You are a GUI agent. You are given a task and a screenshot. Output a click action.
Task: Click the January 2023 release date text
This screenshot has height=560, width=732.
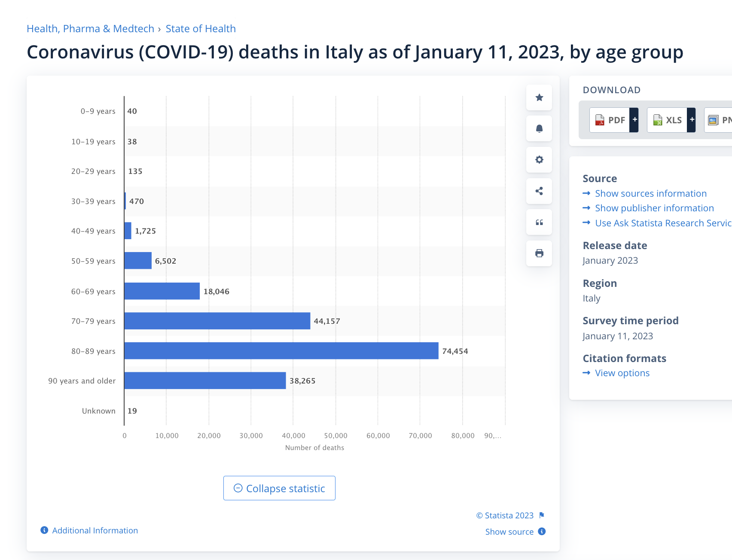tap(610, 261)
